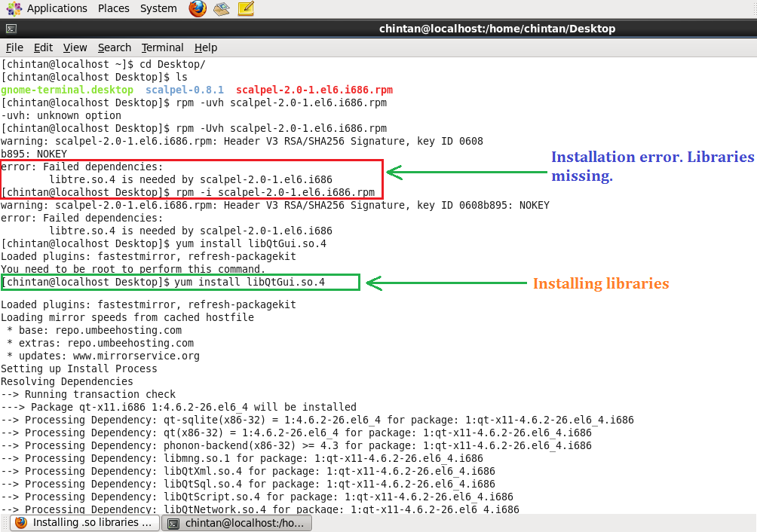757x532 pixels.
Task: Click the Firefox icon on the taskbar button
Action: point(22,522)
